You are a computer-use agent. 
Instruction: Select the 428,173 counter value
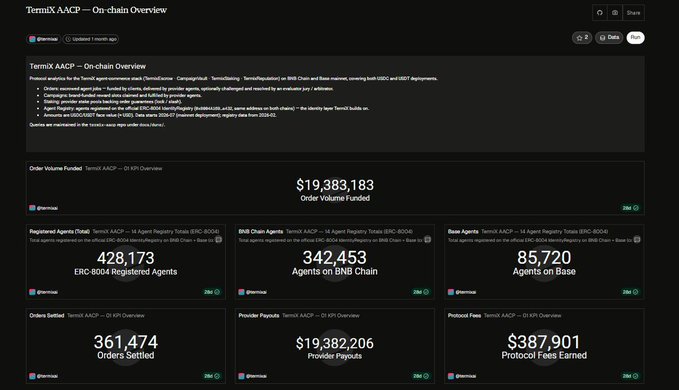126,258
